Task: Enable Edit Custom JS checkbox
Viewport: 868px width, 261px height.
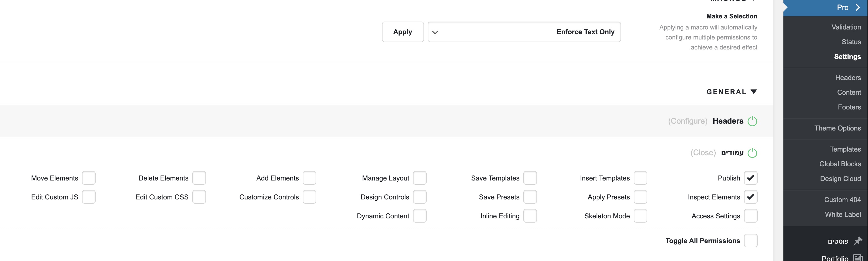Action: point(89,197)
